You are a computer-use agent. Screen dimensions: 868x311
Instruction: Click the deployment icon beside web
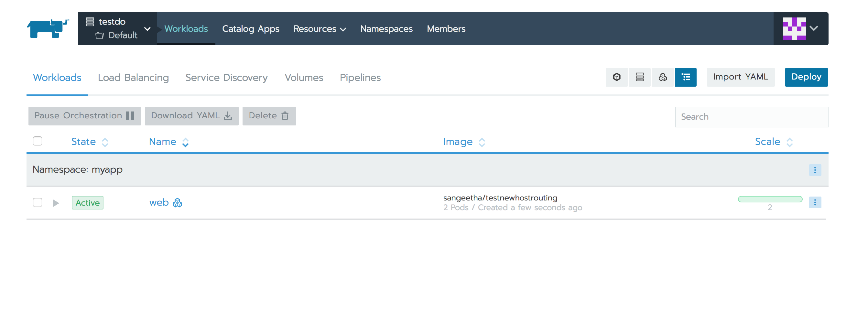tap(177, 202)
